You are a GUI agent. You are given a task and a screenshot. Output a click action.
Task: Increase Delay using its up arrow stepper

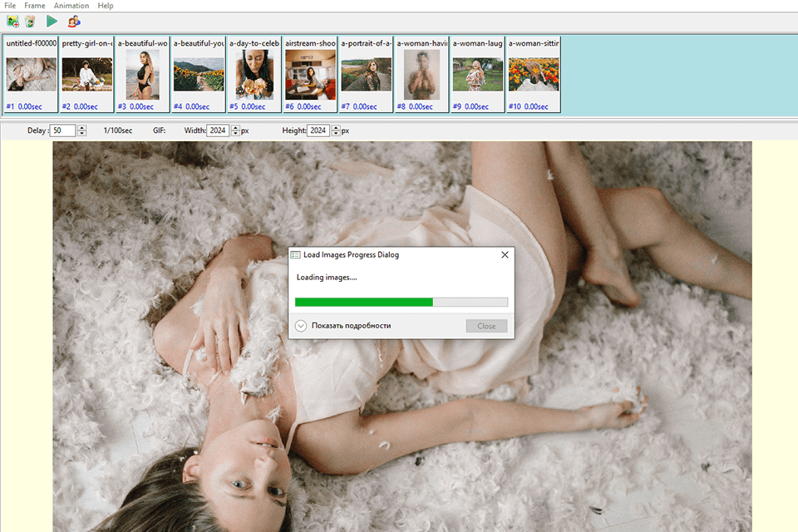coord(81,127)
